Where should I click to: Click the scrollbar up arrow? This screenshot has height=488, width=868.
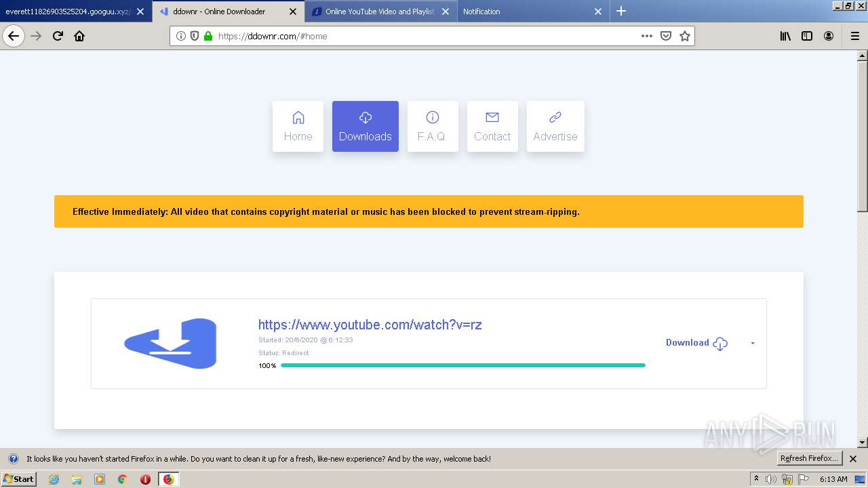863,56
